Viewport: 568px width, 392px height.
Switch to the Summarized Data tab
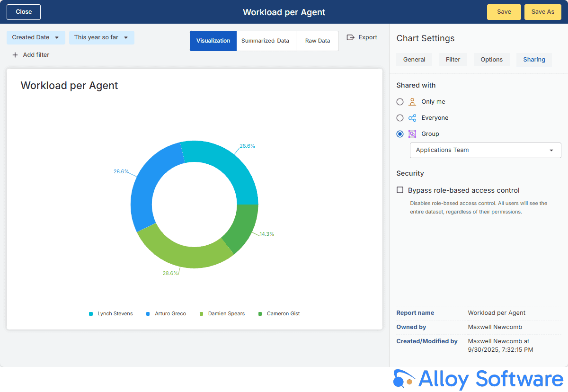coord(265,41)
